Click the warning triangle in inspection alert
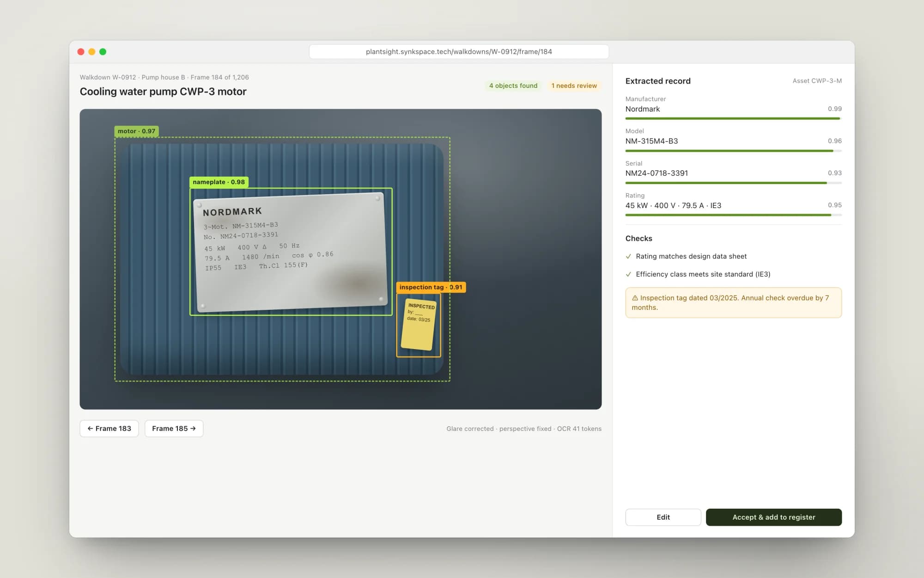 (635, 298)
